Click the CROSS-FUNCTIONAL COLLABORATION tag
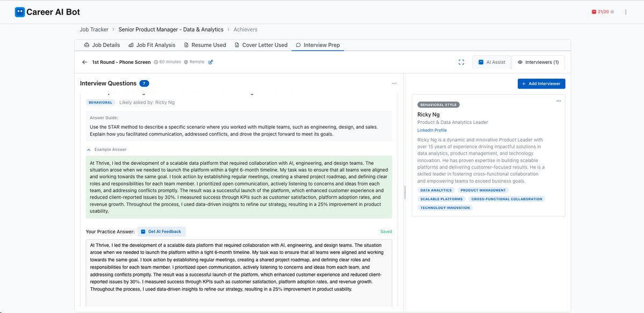 tap(507, 199)
